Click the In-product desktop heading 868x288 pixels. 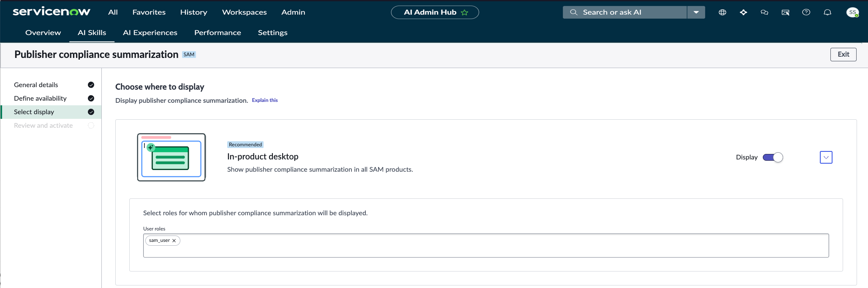point(263,156)
